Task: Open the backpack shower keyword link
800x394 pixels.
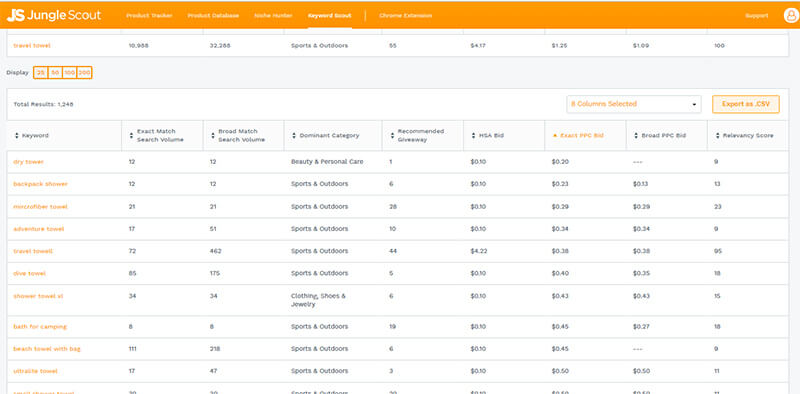Action: [40, 184]
